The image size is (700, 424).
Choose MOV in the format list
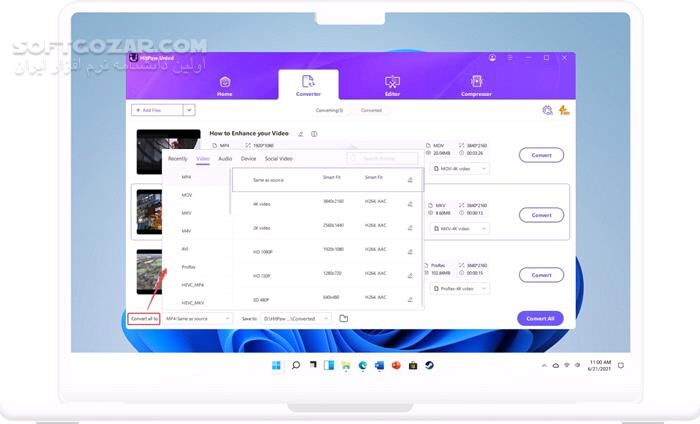196,195
